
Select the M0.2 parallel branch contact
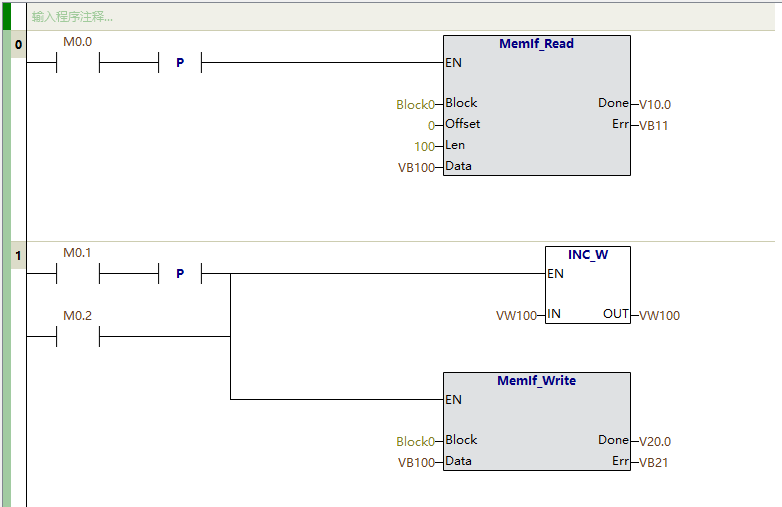(78, 337)
